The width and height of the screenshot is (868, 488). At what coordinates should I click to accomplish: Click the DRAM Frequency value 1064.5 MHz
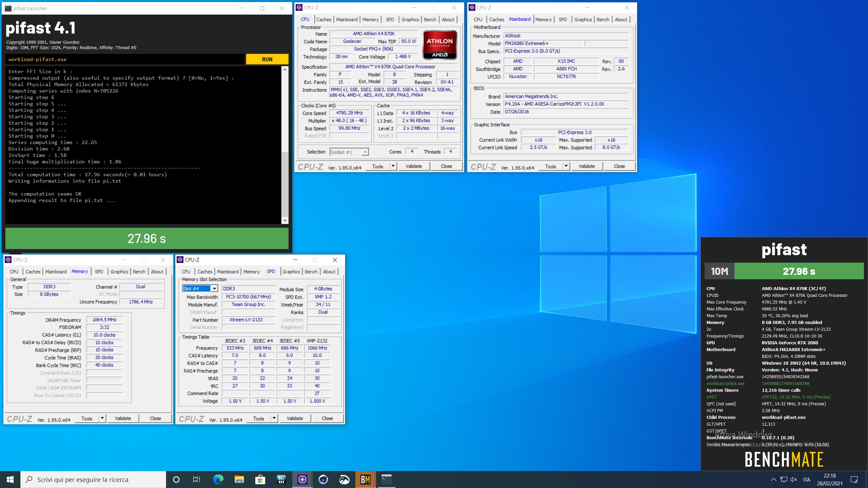point(104,320)
